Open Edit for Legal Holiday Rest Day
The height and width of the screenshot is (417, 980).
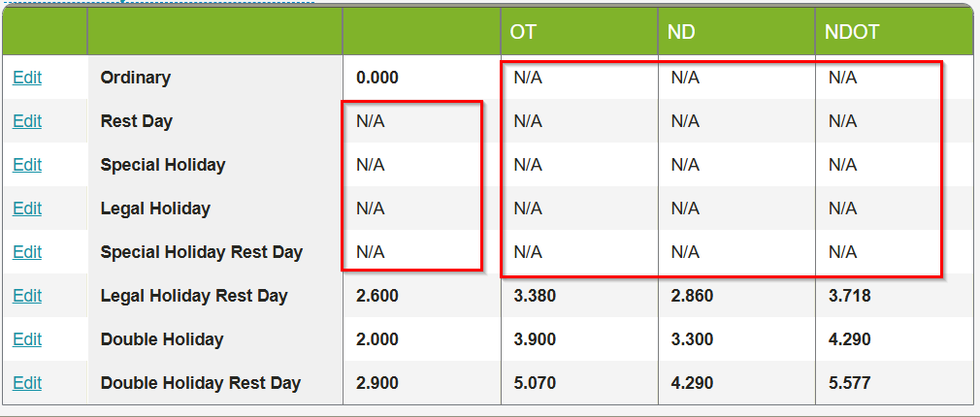point(27,296)
